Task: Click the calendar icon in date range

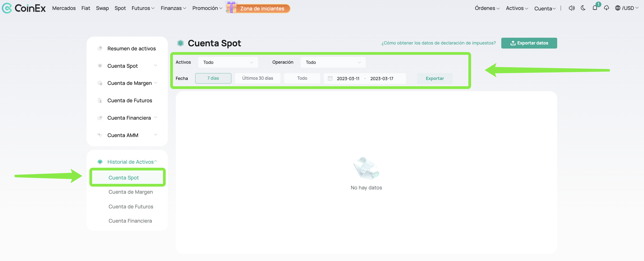Action: 330,78
